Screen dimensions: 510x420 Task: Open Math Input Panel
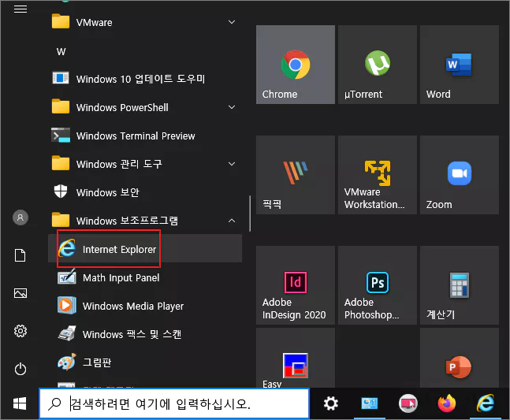point(145,277)
